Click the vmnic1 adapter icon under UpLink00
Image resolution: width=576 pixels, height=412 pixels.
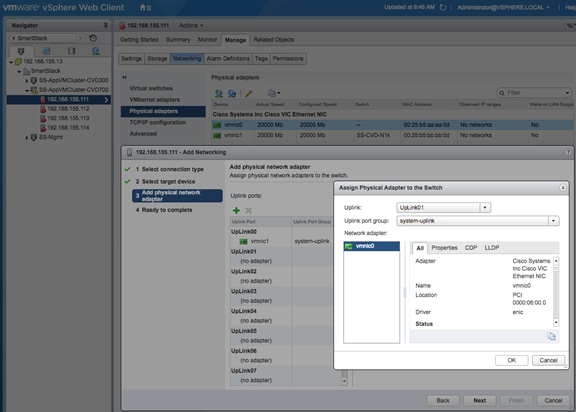point(243,241)
